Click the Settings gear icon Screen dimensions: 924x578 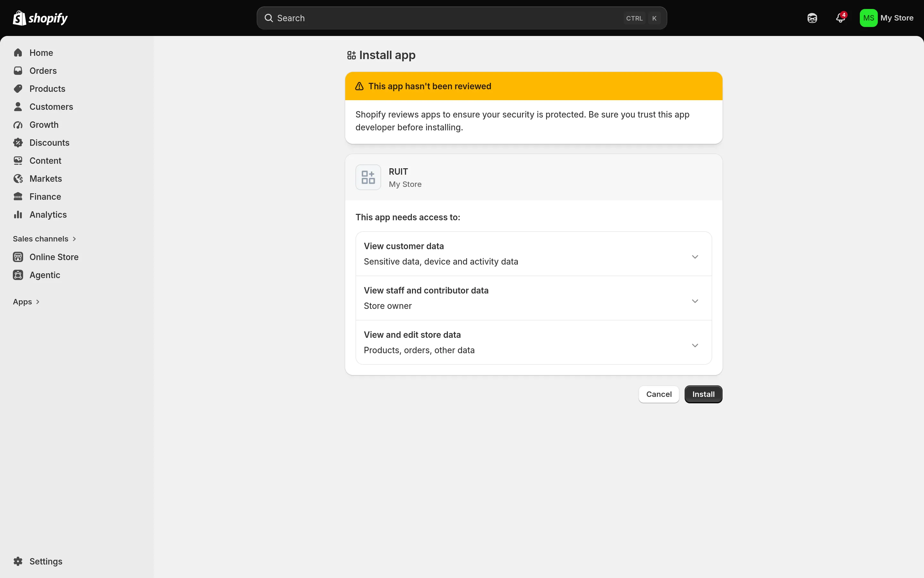pos(18,561)
